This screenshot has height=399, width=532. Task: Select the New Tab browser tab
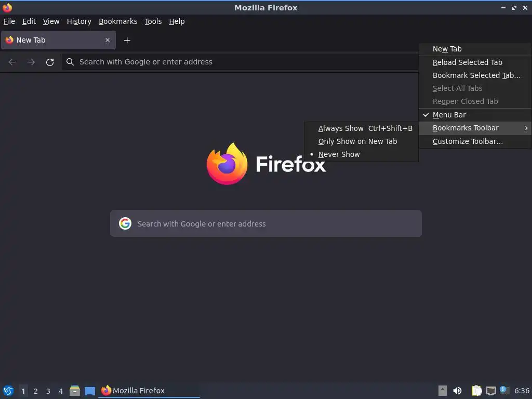[x=58, y=40]
